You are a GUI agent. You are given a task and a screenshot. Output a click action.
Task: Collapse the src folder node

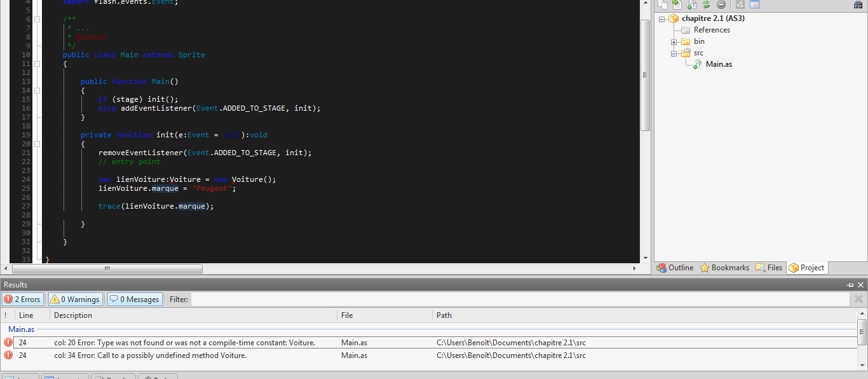[x=674, y=53]
